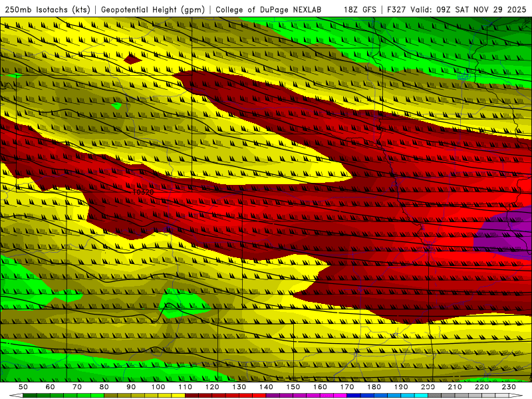
Task: Click the 'College of DuPage NEXLAB' label
Action: click(269, 9)
